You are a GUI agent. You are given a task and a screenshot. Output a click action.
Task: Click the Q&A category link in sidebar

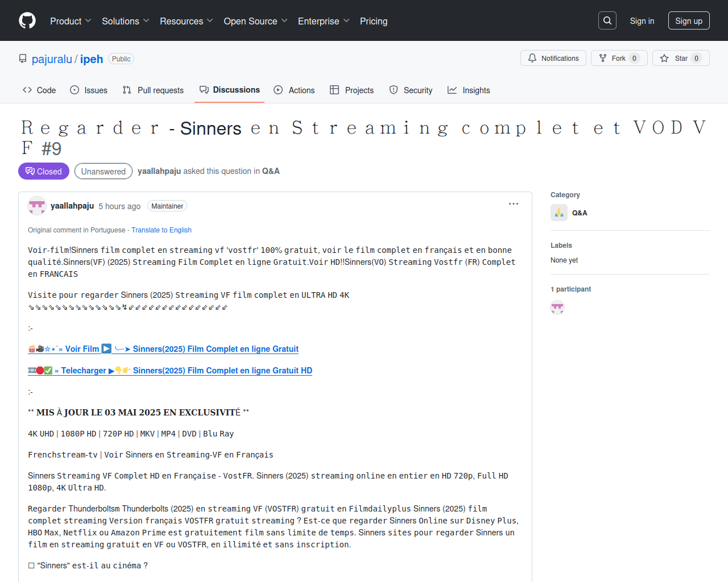(x=580, y=213)
